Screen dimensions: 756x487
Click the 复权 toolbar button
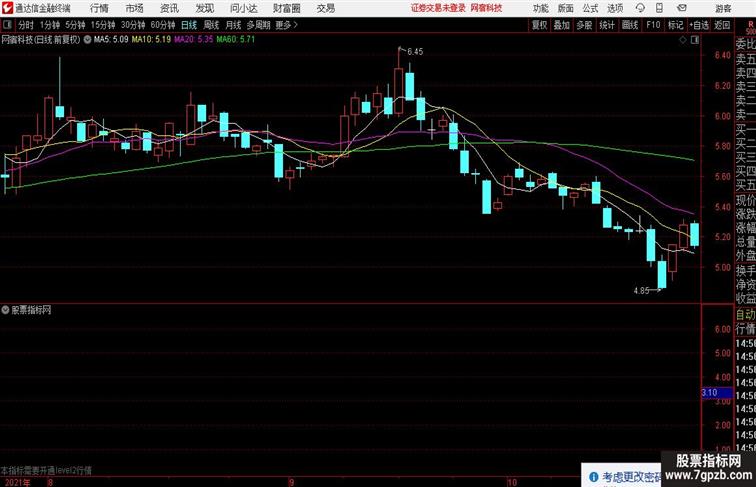tap(539, 25)
